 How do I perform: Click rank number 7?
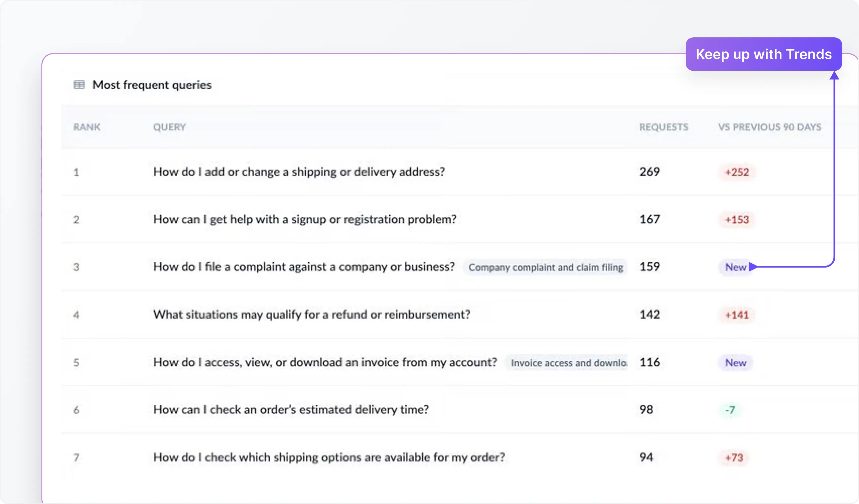[76, 458]
